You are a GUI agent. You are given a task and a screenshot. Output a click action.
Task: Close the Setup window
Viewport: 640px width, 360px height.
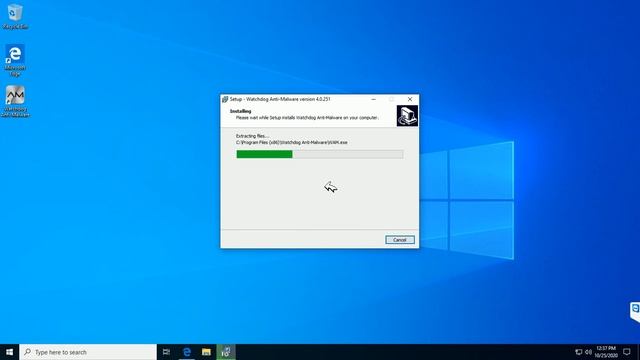point(410,99)
